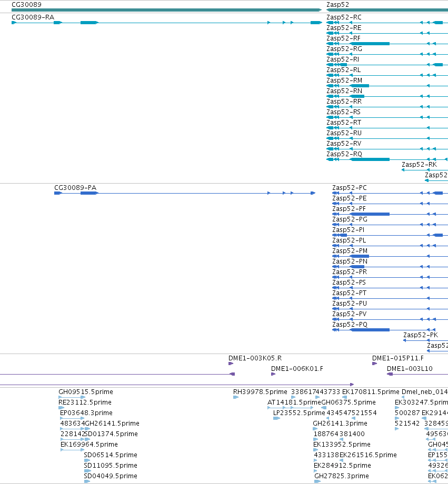Click the AT14181.5prime EST label
Viewport: 448px width, 484px height.
point(294,402)
